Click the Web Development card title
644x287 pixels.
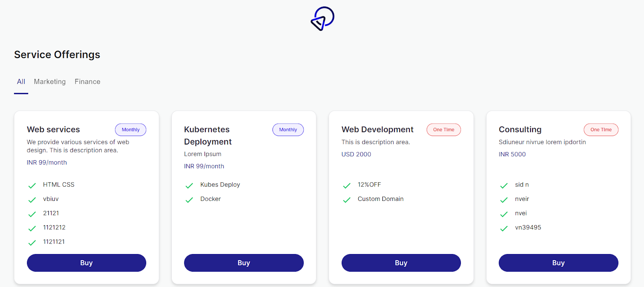(x=378, y=130)
